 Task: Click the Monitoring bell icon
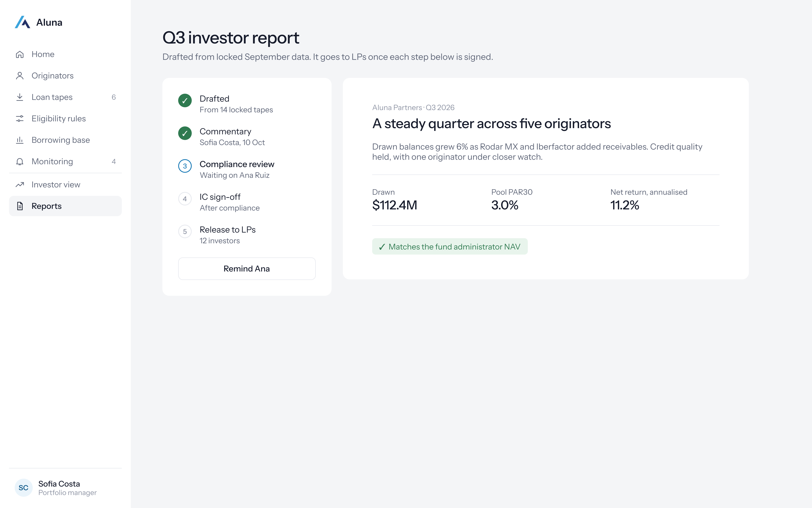coord(20,162)
